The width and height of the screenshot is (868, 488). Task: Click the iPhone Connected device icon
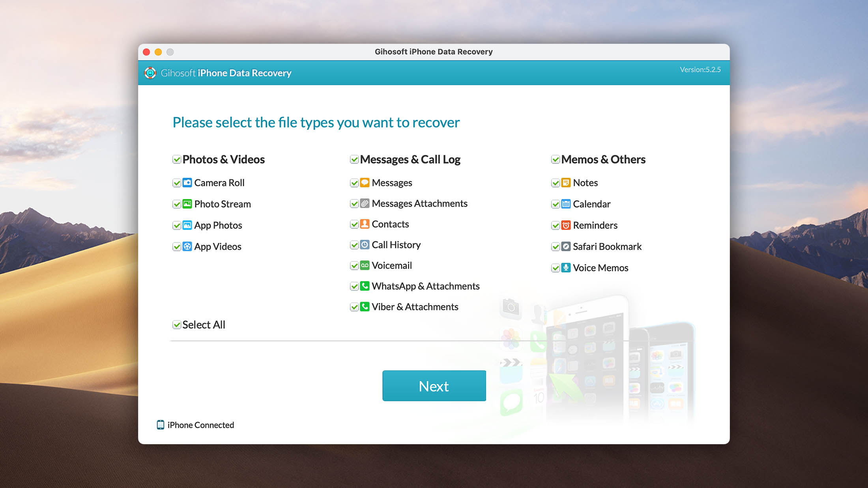161,425
